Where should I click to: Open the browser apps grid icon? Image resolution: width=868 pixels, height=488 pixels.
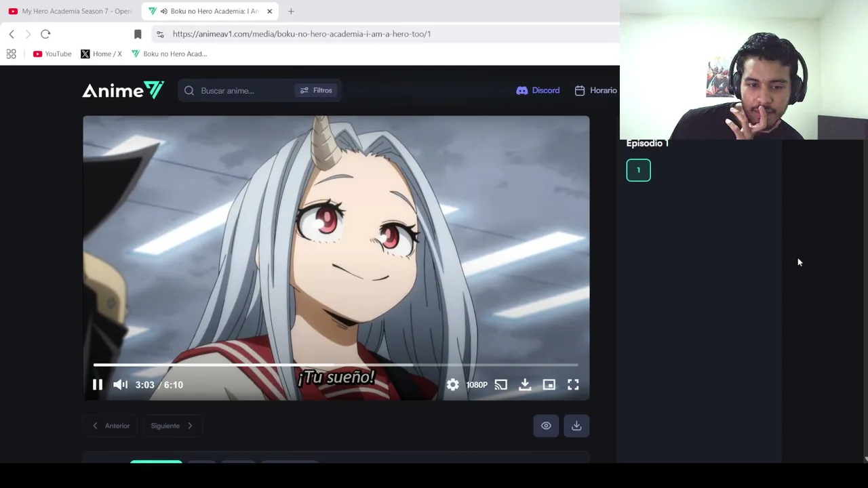click(12, 54)
